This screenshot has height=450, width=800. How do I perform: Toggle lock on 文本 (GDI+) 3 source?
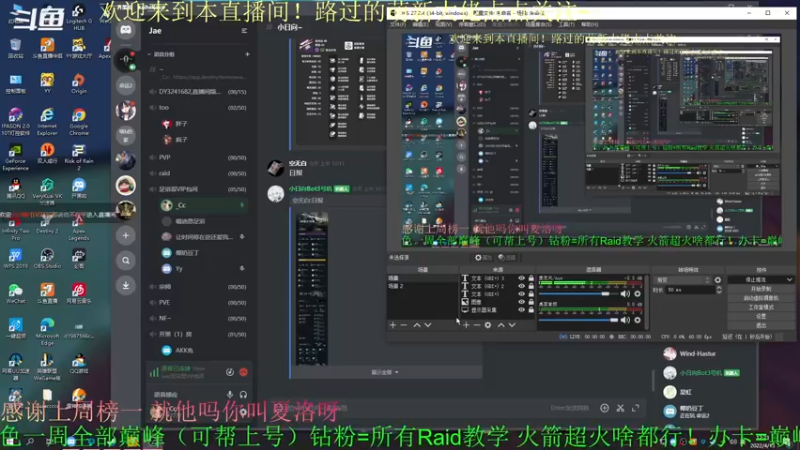pyautogui.click(x=531, y=279)
